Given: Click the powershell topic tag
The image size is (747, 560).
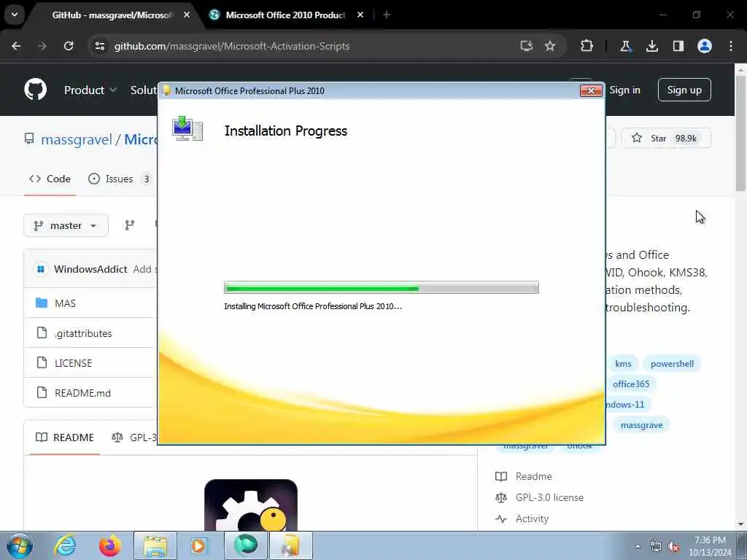Looking at the screenshot, I should 672,364.
